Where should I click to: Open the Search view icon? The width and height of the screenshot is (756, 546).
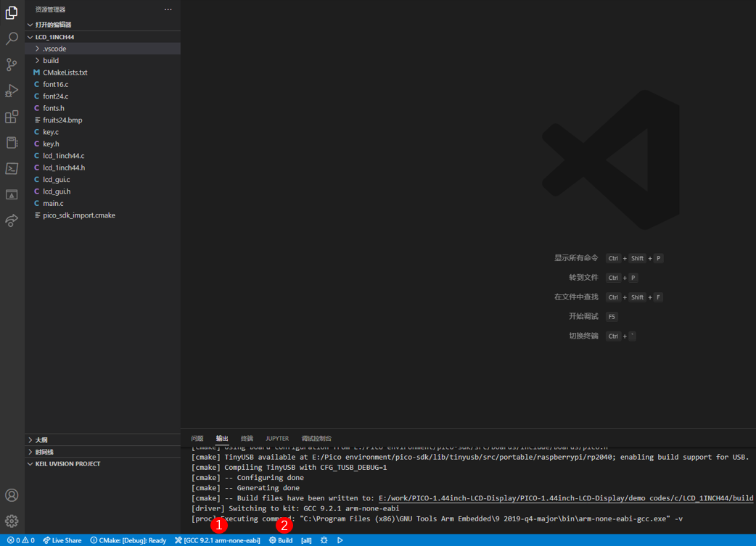[x=12, y=38]
